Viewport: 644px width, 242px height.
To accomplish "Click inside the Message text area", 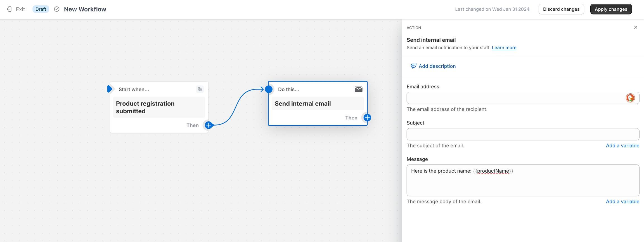I will (523, 183).
